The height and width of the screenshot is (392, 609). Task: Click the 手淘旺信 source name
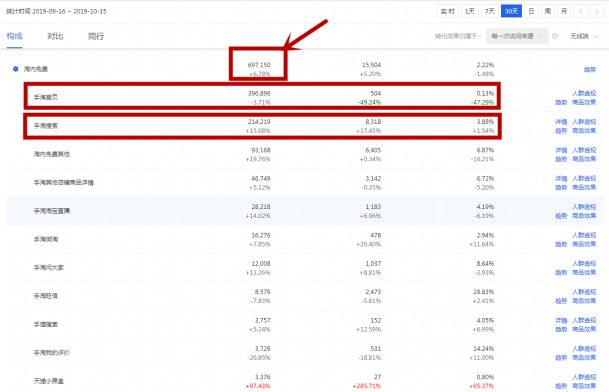point(45,296)
